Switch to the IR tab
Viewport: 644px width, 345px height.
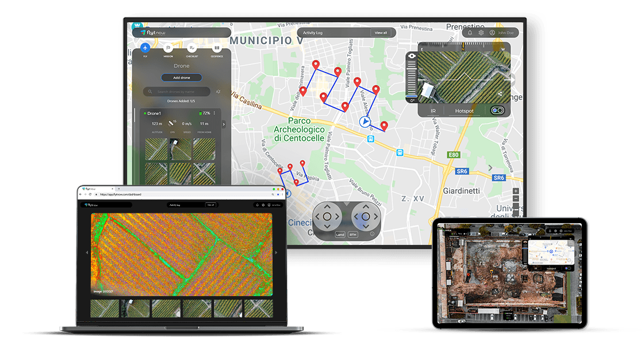(434, 111)
